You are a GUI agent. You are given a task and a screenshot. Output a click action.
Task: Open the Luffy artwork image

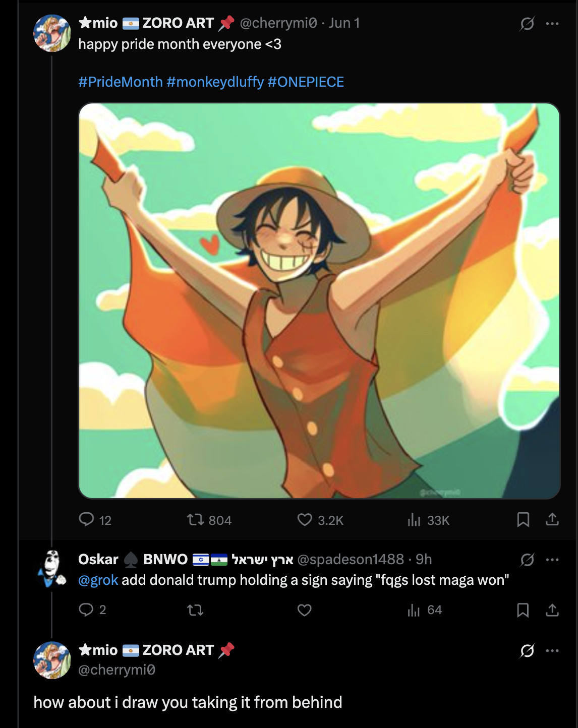point(319,300)
